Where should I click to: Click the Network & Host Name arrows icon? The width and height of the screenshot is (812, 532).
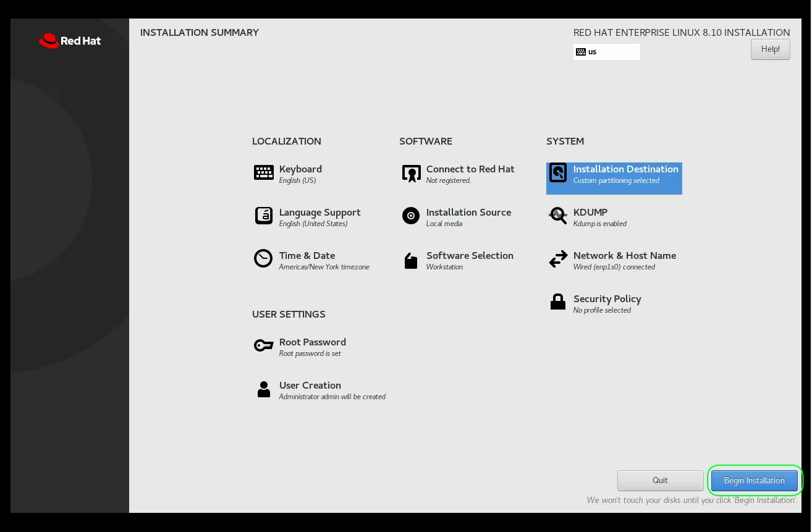click(558, 259)
